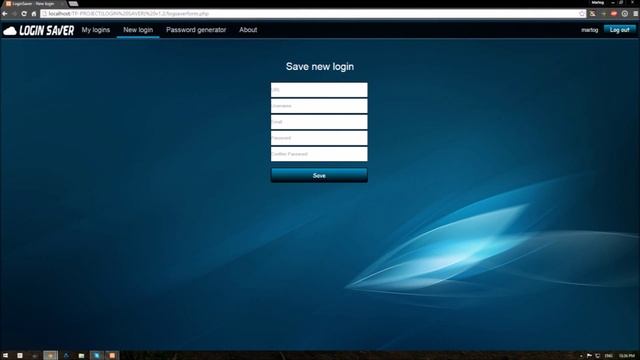Open the Password generator page
Viewport: 640px width, 360px height.
pos(196,30)
